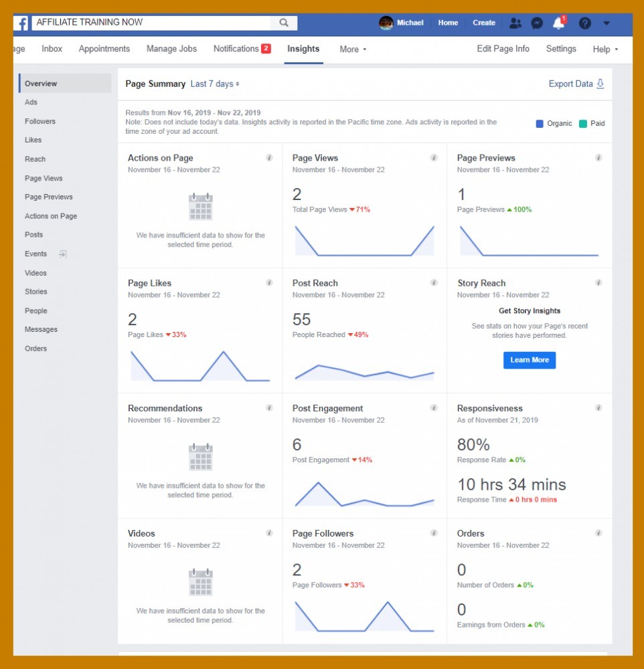
Task: Open the friend requests icon
Action: tap(515, 23)
